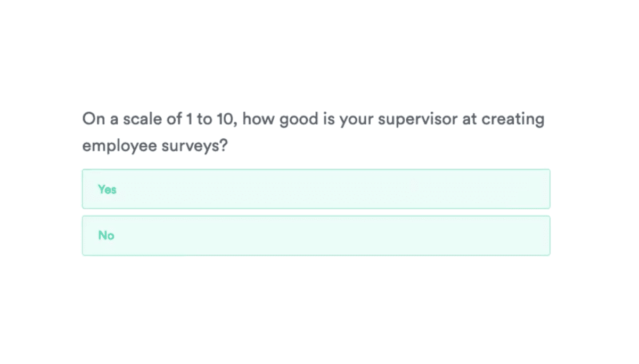
Task: Click middle of the Yes answer row
Action: tap(316, 189)
